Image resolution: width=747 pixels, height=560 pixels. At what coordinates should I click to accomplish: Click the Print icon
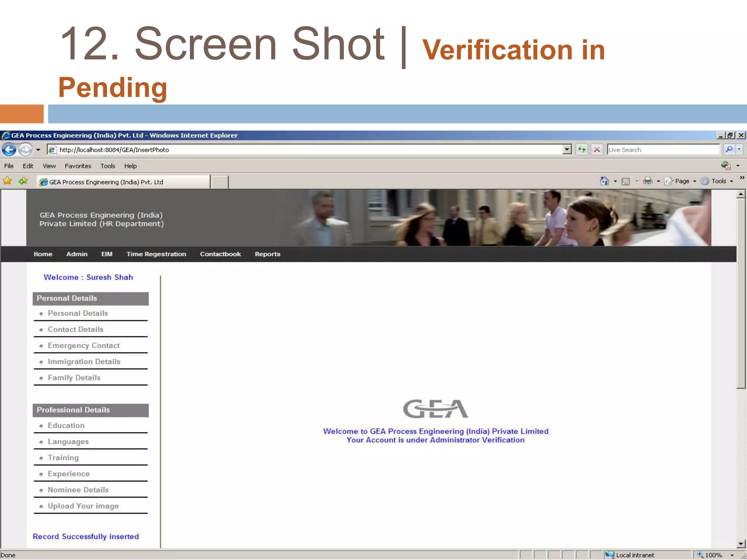point(648,181)
